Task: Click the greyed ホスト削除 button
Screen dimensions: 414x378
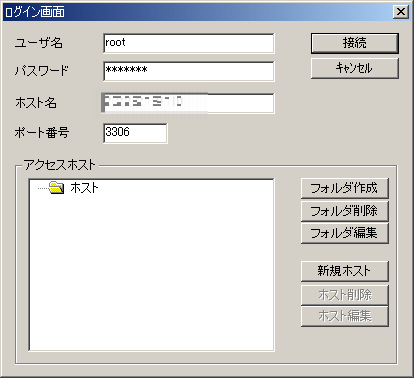Action: tap(345, 295)
